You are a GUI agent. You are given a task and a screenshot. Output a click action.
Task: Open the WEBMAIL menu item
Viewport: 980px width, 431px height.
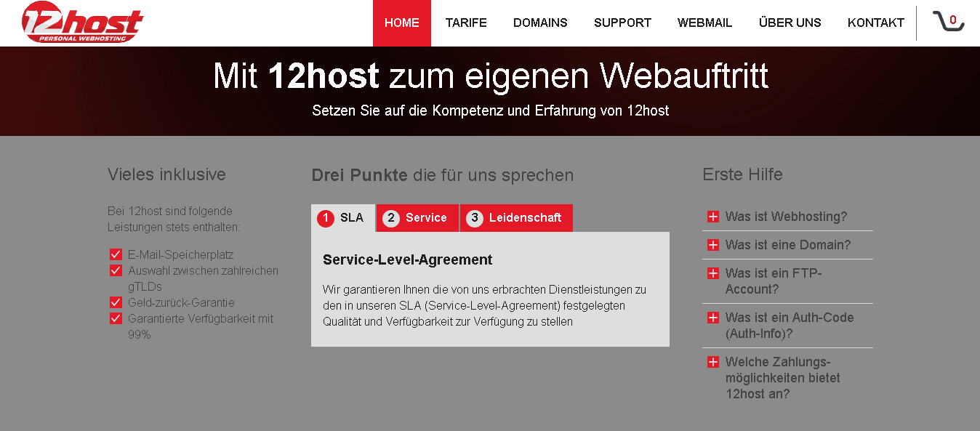click(x=705, y=23)
